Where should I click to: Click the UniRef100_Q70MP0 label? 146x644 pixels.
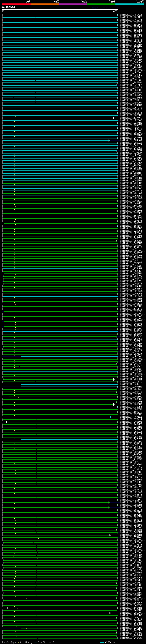click(x=131, y=158)
